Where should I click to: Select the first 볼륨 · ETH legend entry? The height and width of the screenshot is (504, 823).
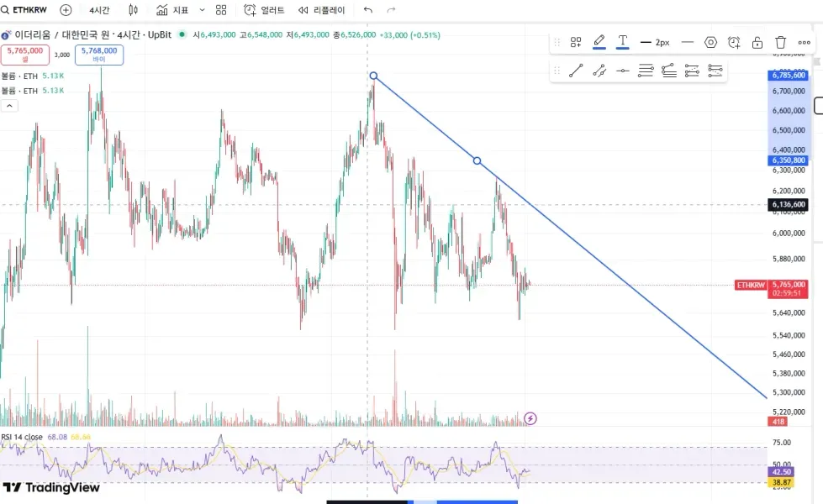tap(20, 76)
